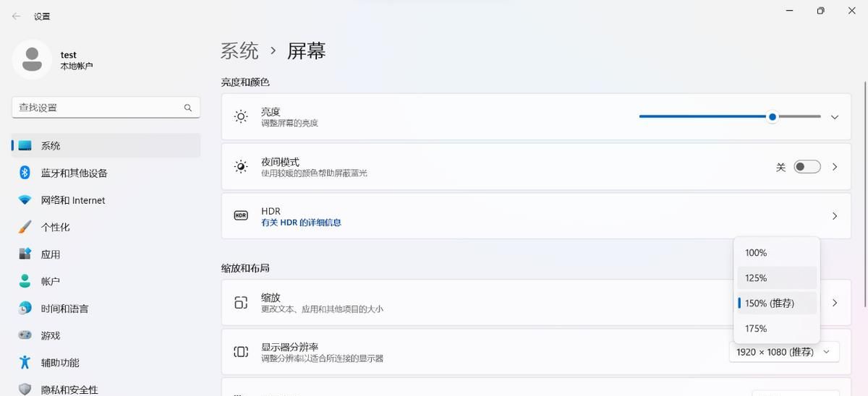The width and height of the screenshot is (868, 396).
Task: Go to 网络和 Internet settings
Action: coord(106,200)
